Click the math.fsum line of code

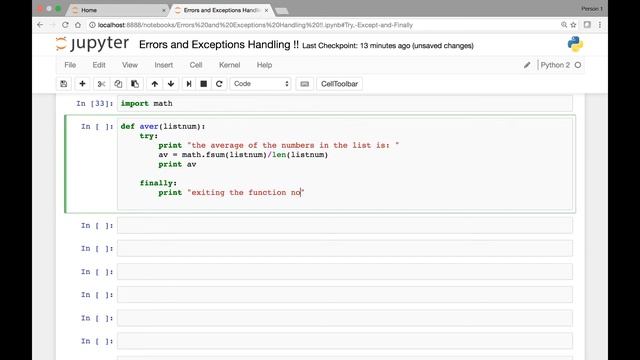coord(243,155)
